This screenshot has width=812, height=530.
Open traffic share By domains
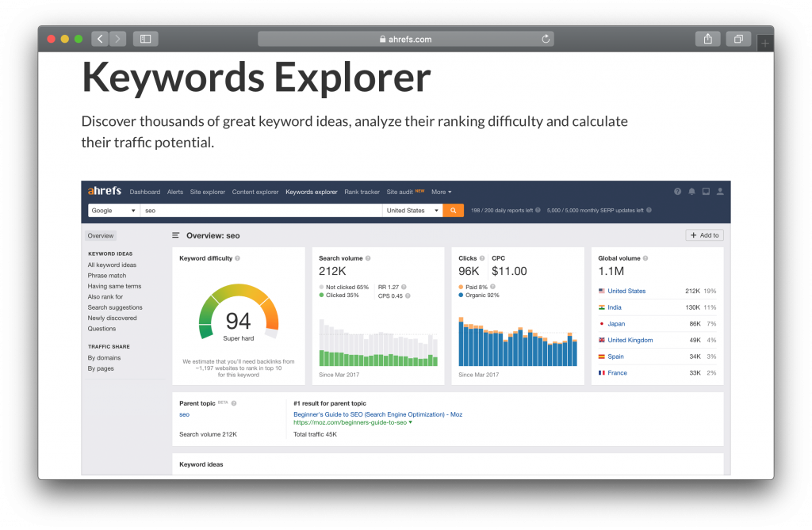click(104, 358)
